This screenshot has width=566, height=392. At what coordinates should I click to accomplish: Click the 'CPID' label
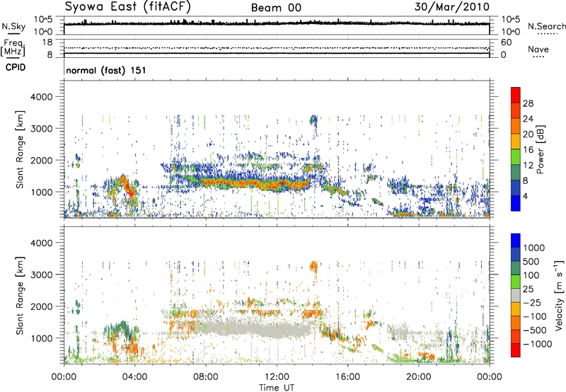click(15, 67)
